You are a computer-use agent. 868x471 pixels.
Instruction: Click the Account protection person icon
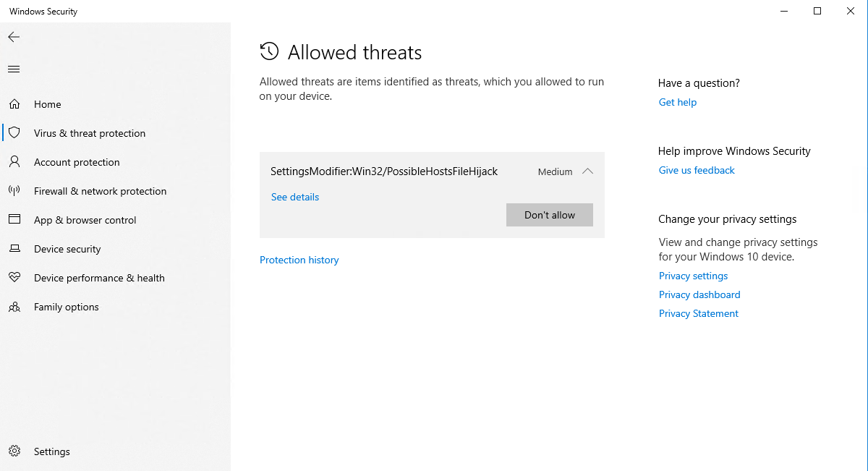pos(14,162)
